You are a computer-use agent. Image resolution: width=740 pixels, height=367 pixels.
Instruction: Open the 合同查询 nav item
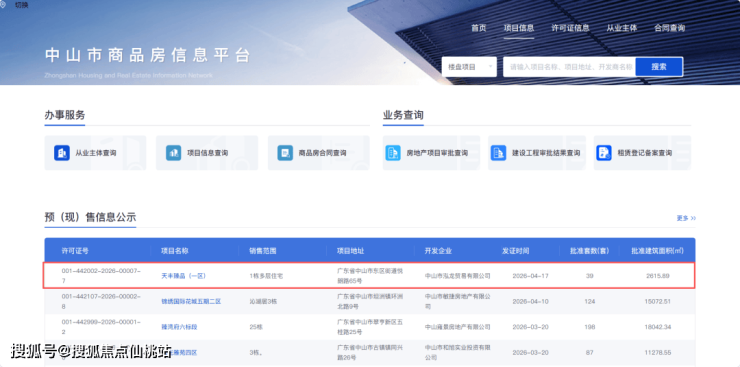point(669,28)
